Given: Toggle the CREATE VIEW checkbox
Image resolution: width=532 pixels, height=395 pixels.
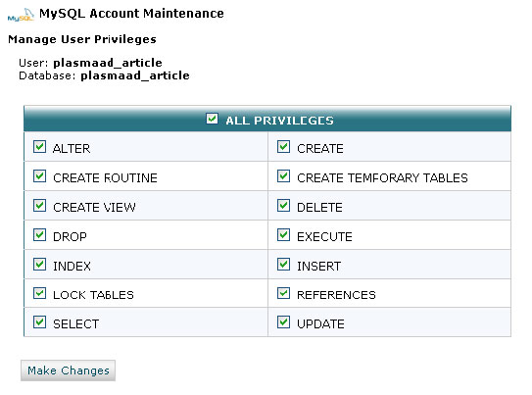Looking at the screenshot, I should coord(40,205).
